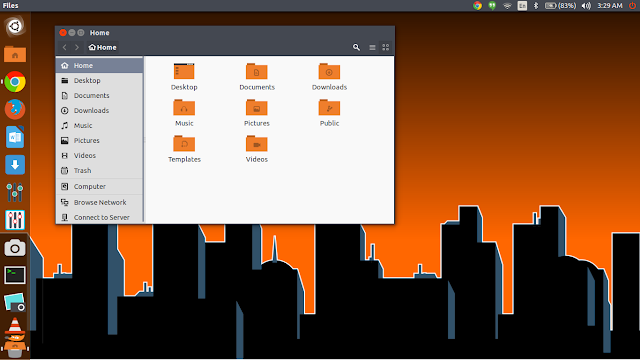The width and height of the screenshot is (640, 360).
Task: Click the 3:29 AM clock
Action: (x=610, y=6)
